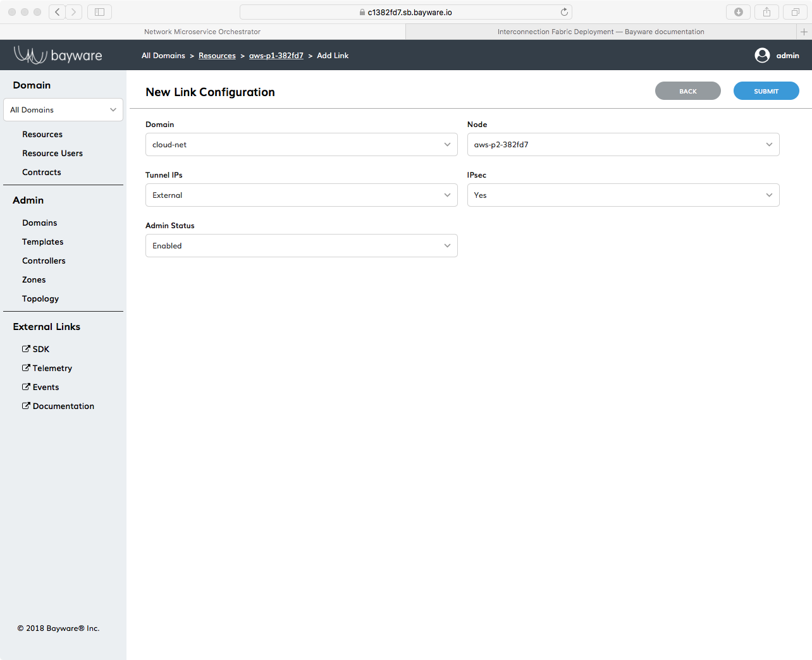Image resolution: width=812 pixels, height=660 pixels.
Task: Open Templates under Admin
Action: pyautogui.click(x=43, y=242)
